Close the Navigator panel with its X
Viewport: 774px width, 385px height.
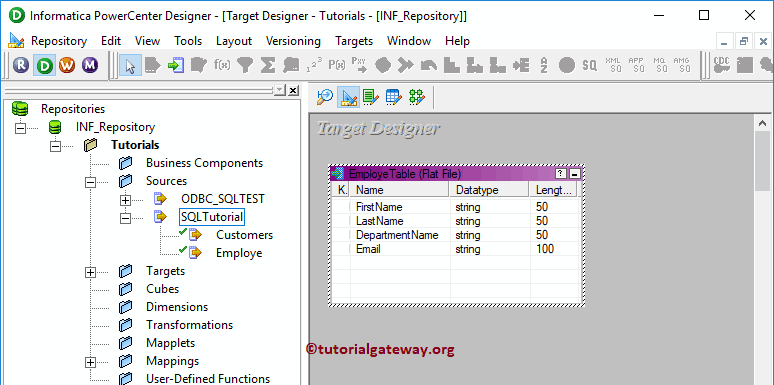pyautogui.click(x=293, y=90)
